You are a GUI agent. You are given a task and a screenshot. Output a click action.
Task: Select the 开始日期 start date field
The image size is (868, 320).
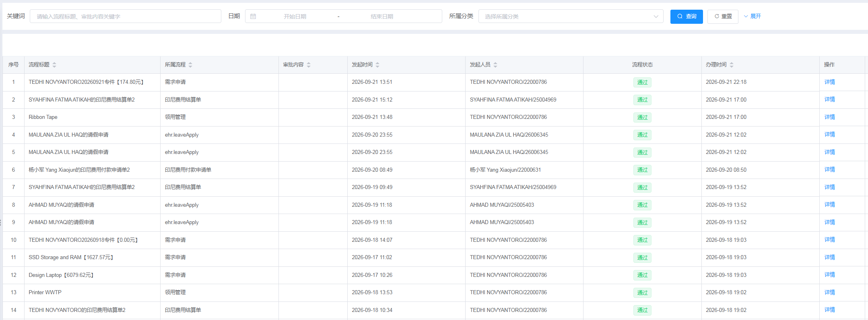click(295, 17)
